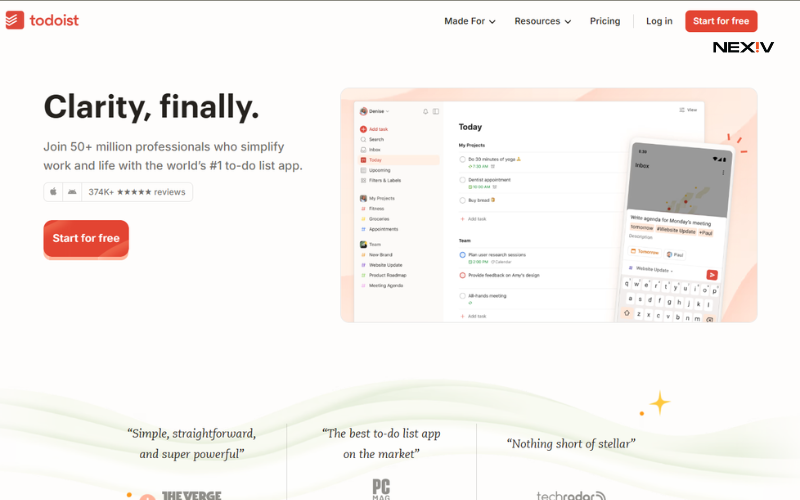Click the '374K+ ★★★★★ reviews' badge
This screenshot has height=500, width=800.
tap(136, 192)
